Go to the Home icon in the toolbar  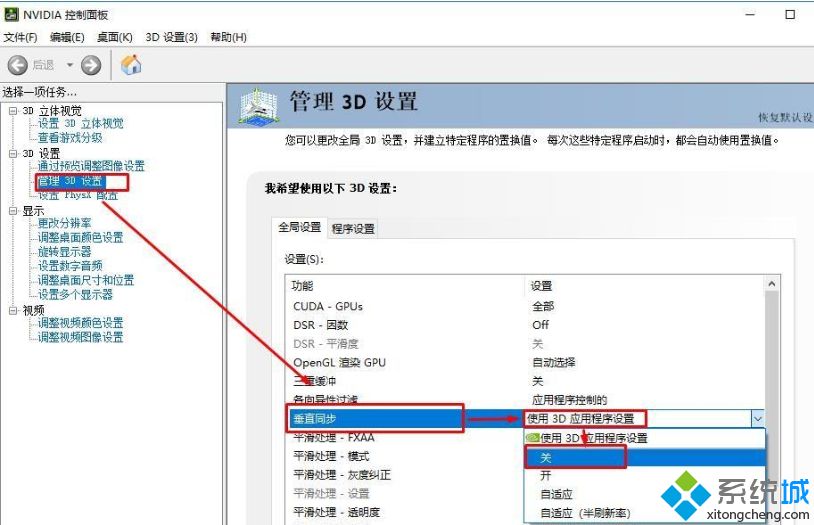(x=131, y=65)
